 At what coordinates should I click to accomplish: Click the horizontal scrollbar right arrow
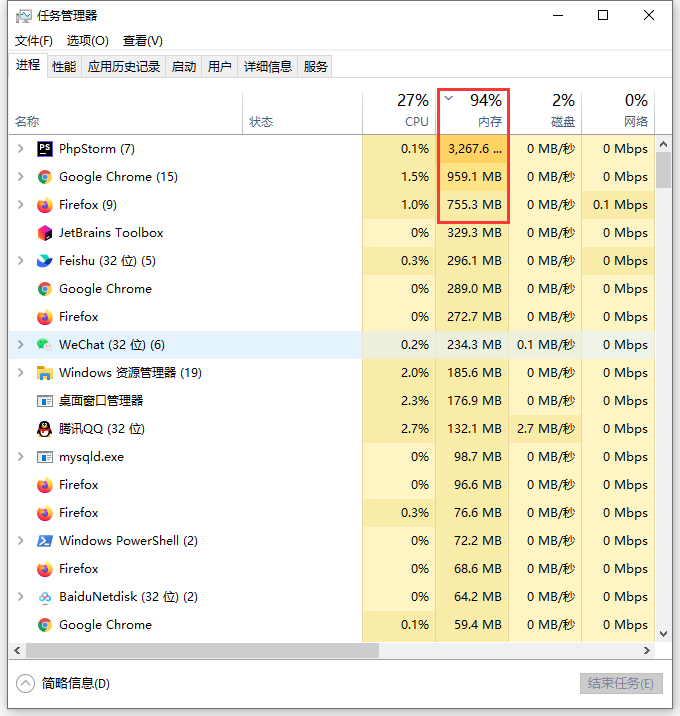pos(647,650)
